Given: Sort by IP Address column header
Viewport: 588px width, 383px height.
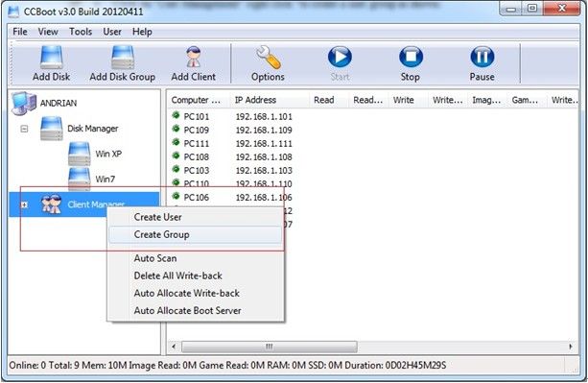Looking at the screenshot, I should [x=270, y=100].
